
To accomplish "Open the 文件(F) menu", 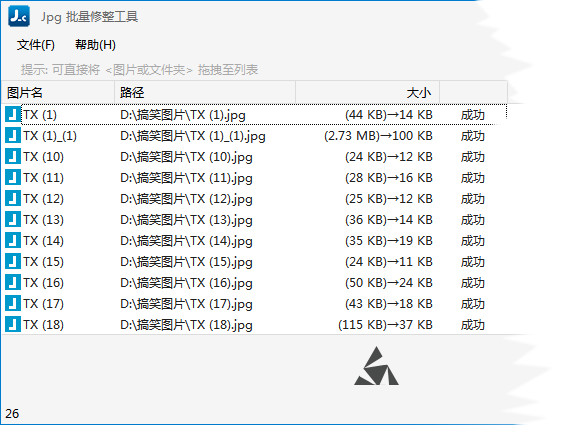I will 35,45.
